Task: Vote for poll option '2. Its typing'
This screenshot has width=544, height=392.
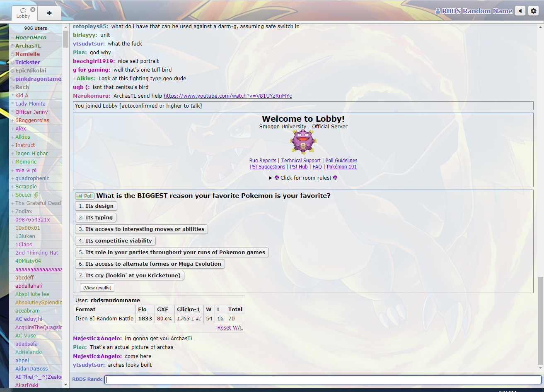Action: coord(96,217)
